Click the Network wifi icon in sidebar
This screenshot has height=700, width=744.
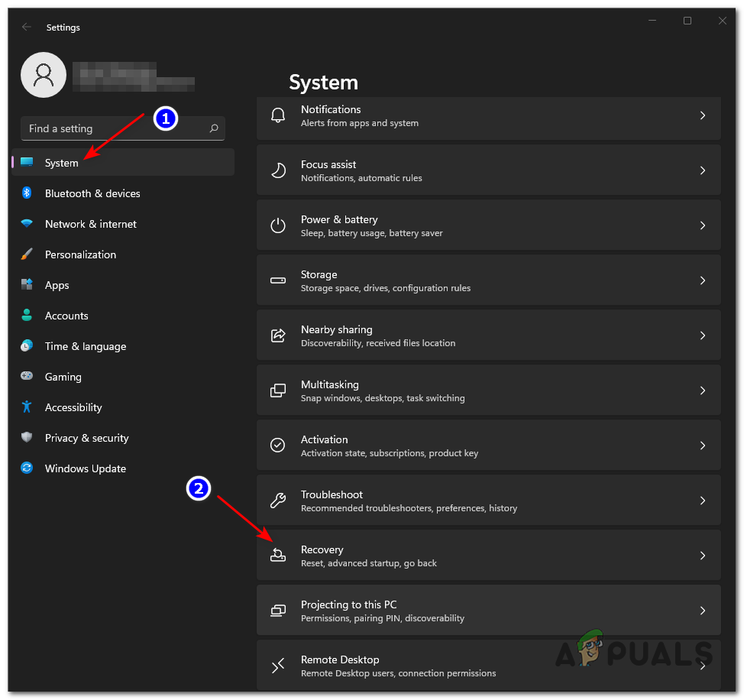coord(27,223)
